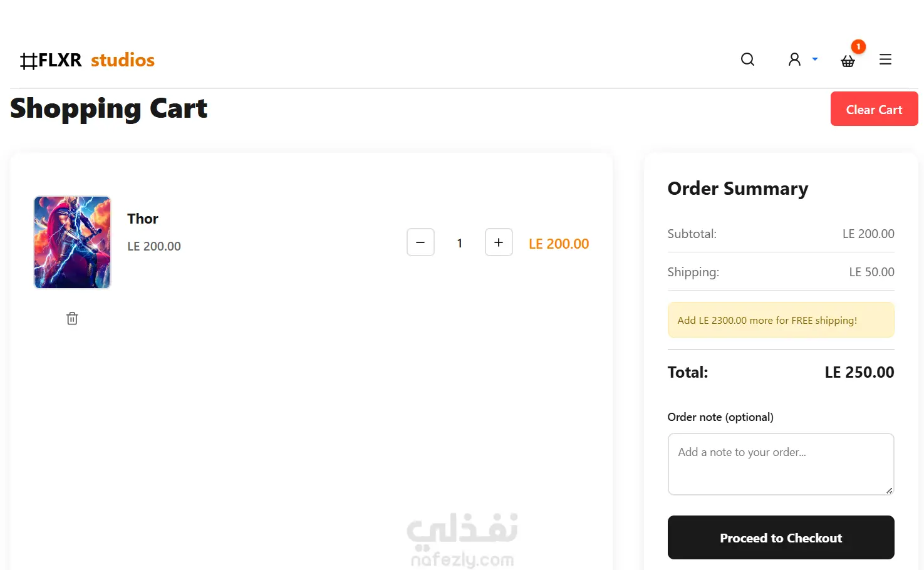Open the Thor product name link
This screenshot has width=924, height=570.
coord(143,219)
